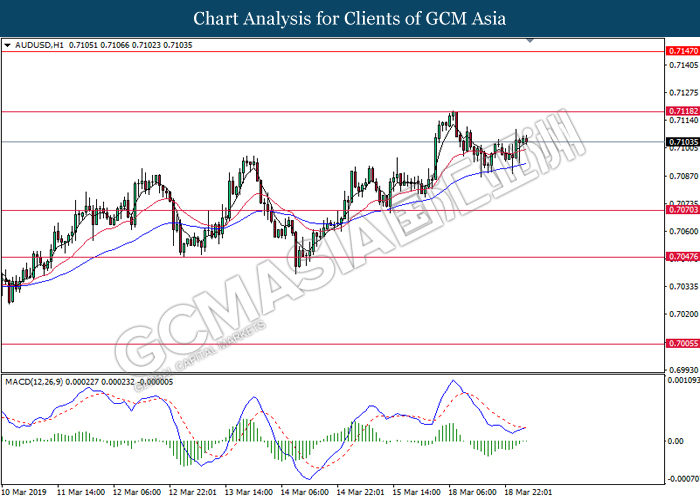Image resolution: width=700 pixels, height=500 pixels.
Task: Click the 11 Mar 14:00 time axis label
Action: [x=81, y=492]
